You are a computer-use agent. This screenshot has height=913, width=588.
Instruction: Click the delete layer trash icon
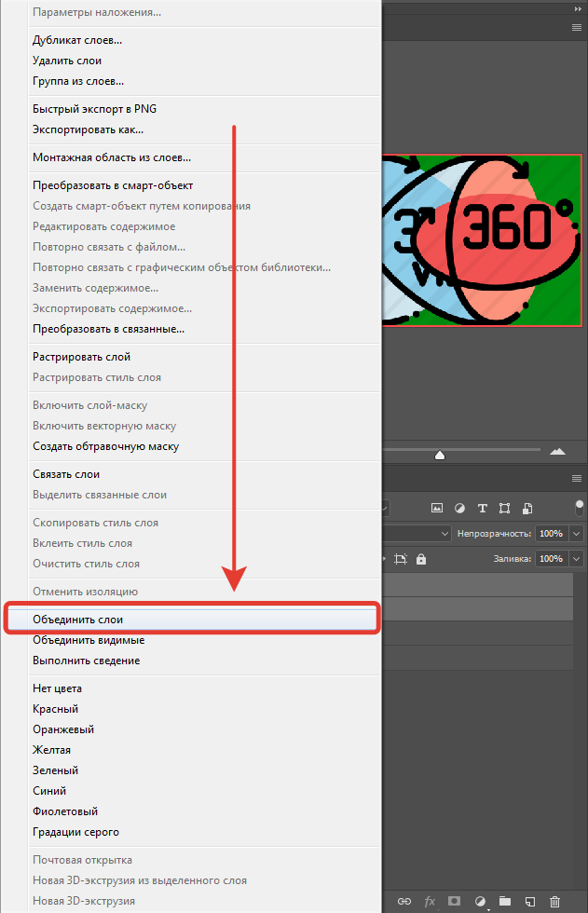pyautogui.click(x=555, y=902)
